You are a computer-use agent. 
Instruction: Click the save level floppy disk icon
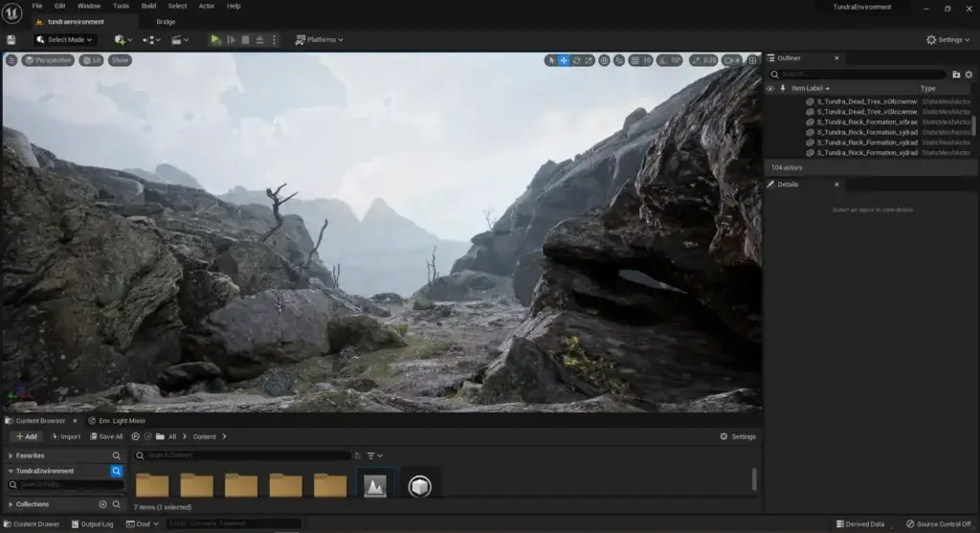pos(11,39)
